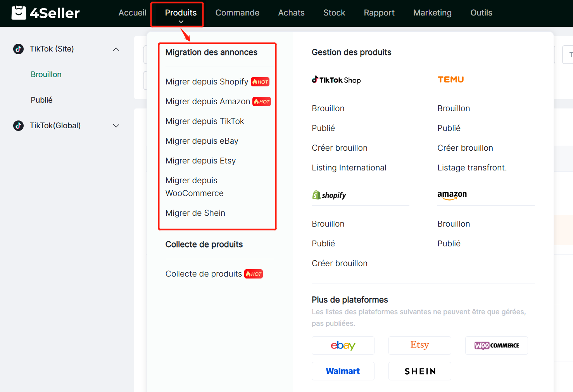The image size is (573, 392).
Task: Click the Gestion des produits heading
Action: [351, 52]
